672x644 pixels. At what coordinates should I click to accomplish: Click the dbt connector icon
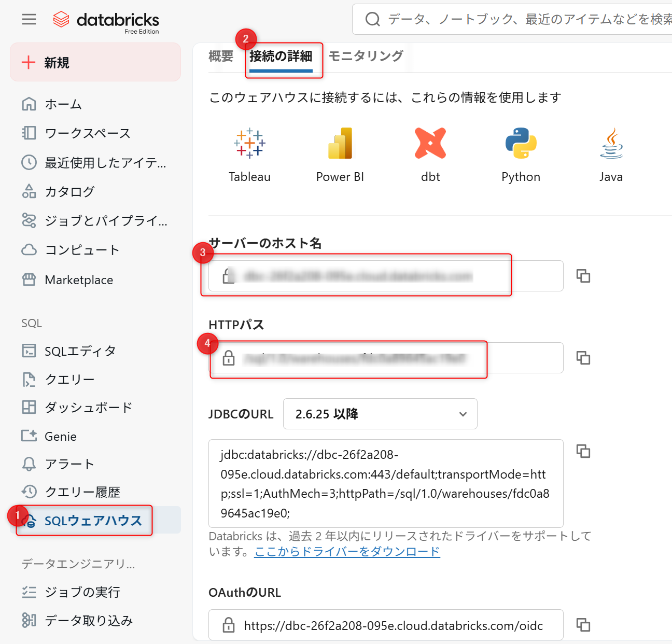[x=430, y=143]
